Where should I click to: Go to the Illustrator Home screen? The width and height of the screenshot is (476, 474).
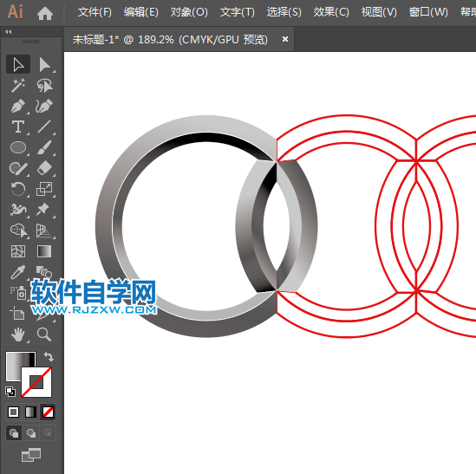[x=45, y=13]
